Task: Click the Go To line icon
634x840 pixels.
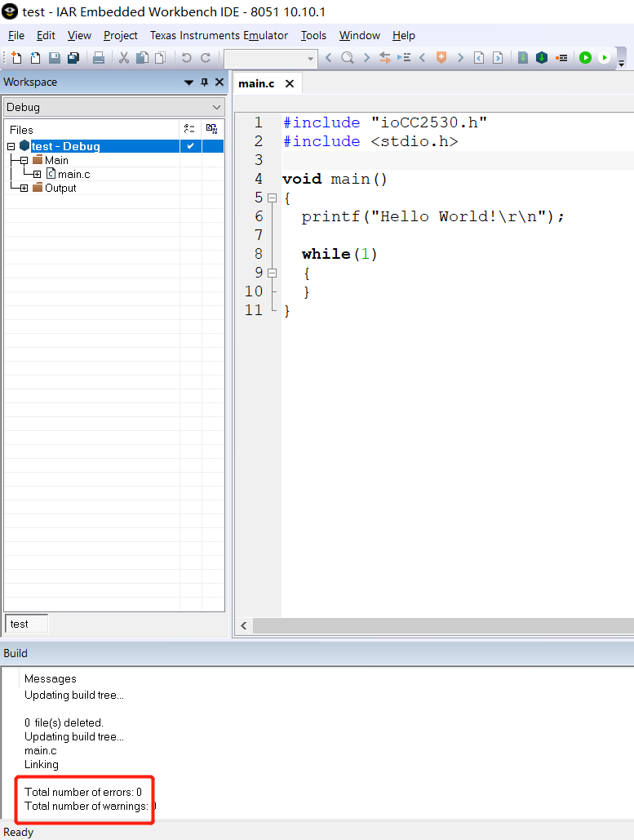Action: [x=404, y=57]
